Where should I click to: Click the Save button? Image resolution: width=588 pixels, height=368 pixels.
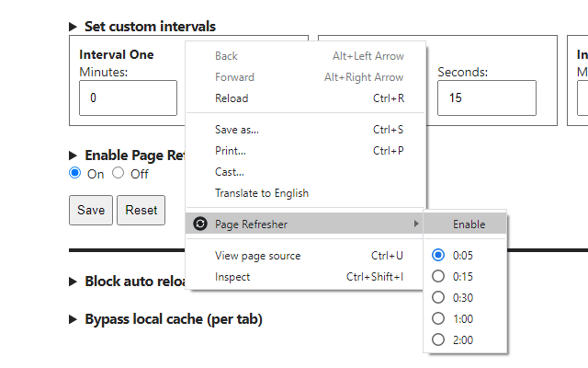[91, 211]
